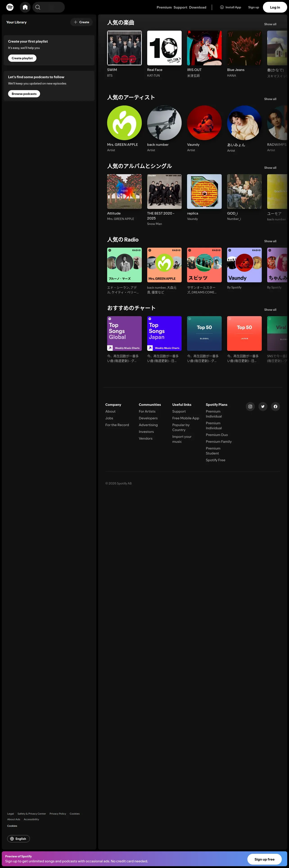Viewport: 289px width, 868px height.
Task: Open Spotify's Facebook page icon
Action: coord(275,406)
